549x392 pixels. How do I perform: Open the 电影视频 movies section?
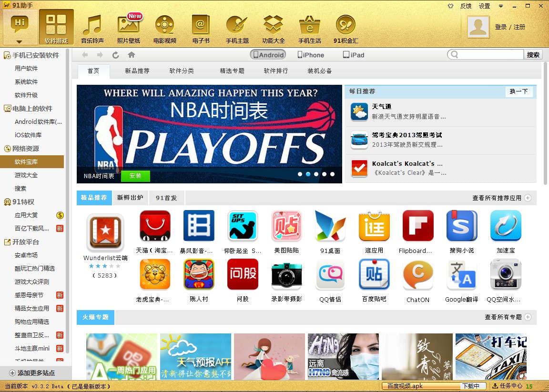coord(165,29)
